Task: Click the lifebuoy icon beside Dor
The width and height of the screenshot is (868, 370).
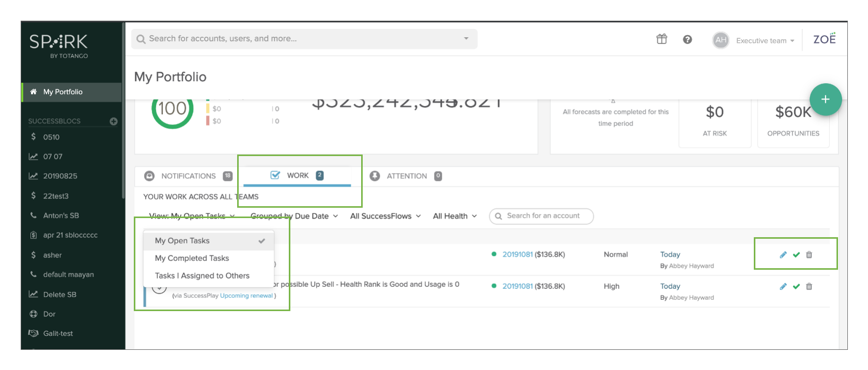Action: [x=34, y=314]
